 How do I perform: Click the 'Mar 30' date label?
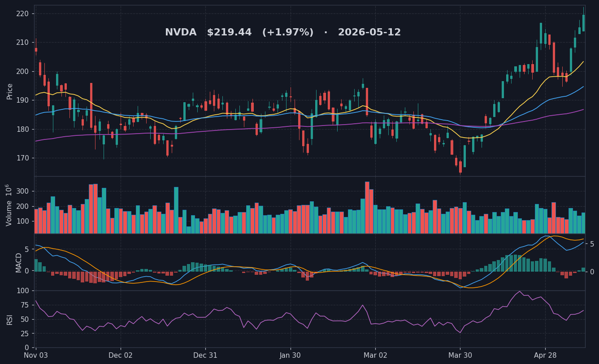pos(460,355)
